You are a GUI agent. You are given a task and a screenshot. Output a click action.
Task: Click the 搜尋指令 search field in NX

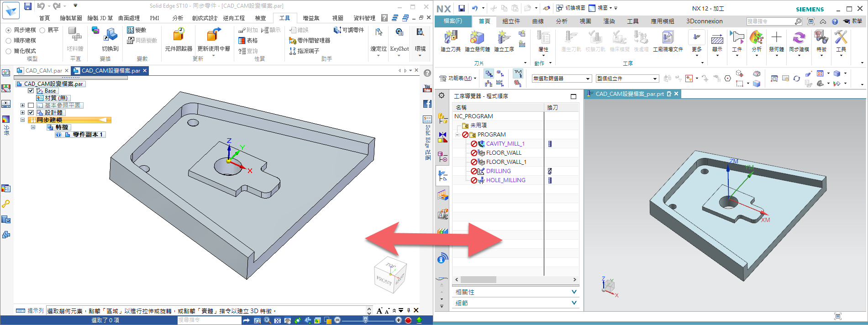tap(774, 21)
